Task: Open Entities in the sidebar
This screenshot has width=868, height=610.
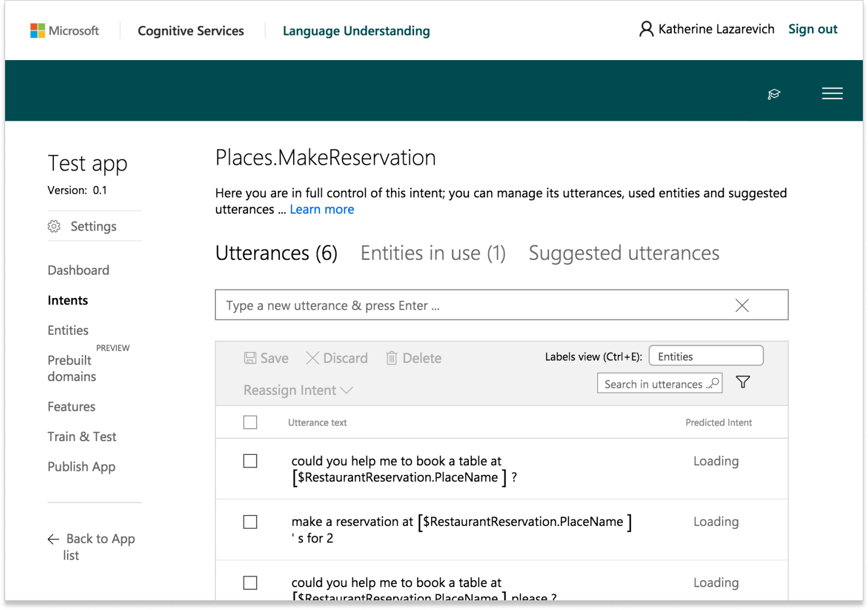Action: 68,330
